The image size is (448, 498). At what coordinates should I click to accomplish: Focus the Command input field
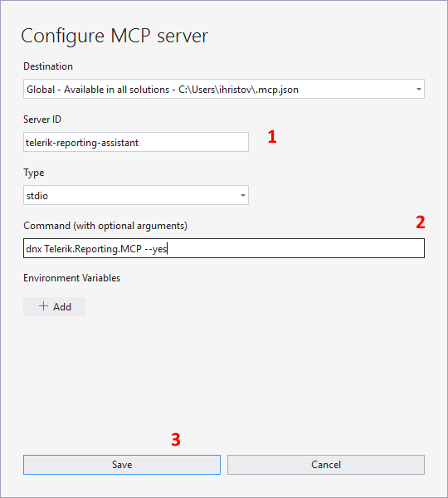click(x=223, y=248)
